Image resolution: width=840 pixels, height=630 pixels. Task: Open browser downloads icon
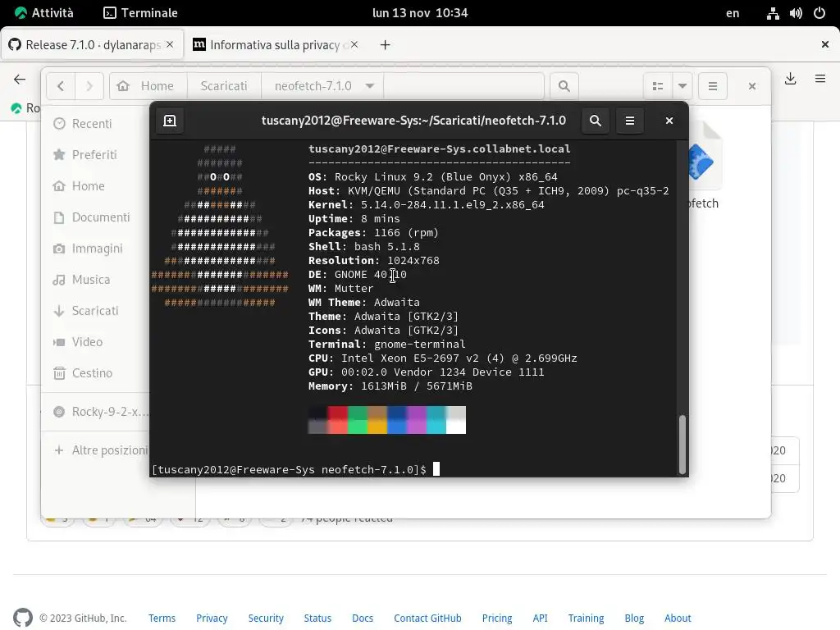pyautogui.click(x=790, y=79)
